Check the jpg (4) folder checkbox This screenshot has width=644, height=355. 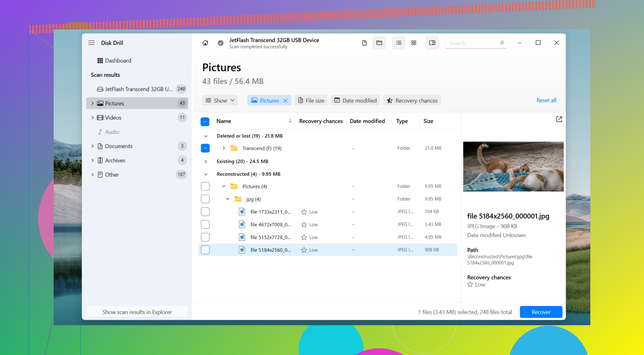point(205,199)
